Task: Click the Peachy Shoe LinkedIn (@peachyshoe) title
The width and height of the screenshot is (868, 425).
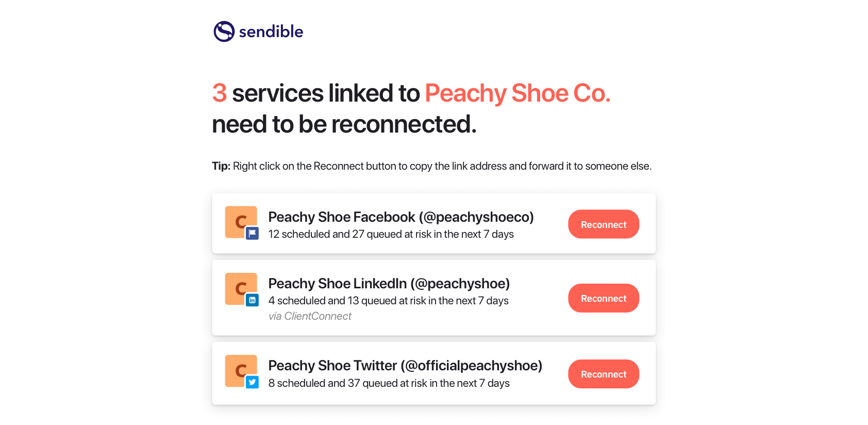Action: click(389, 284)
